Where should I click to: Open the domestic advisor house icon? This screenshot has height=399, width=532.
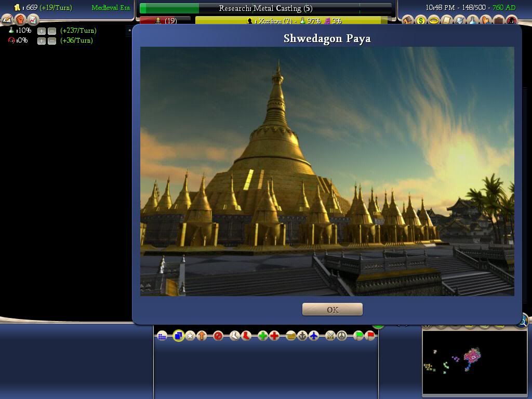[407, 20]
